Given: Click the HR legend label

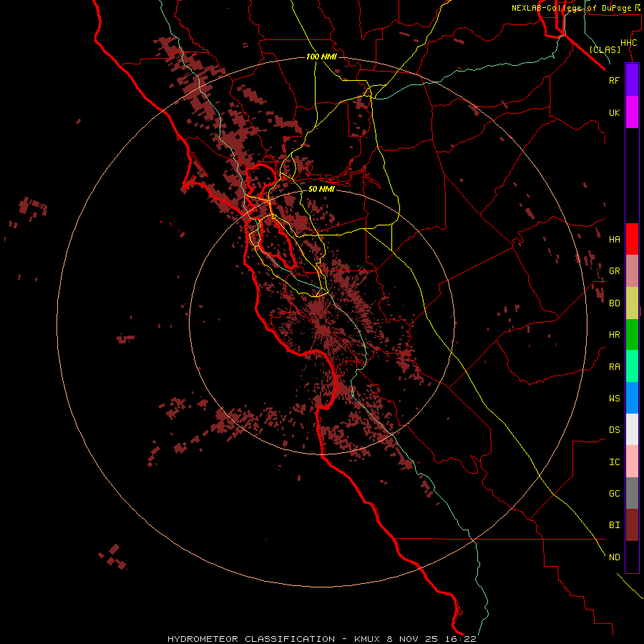Looking at the screenshot, I should tap(614, 335).
